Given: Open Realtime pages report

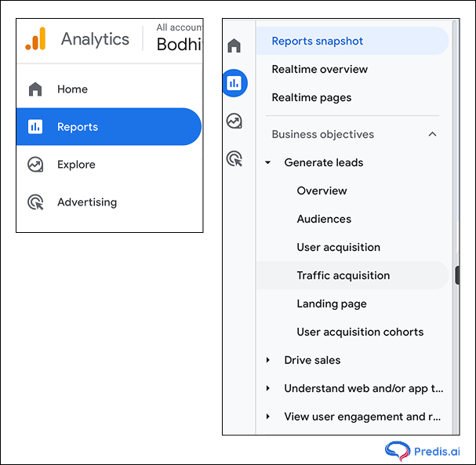Looking at the screenshot, I should tap(311, 98).
